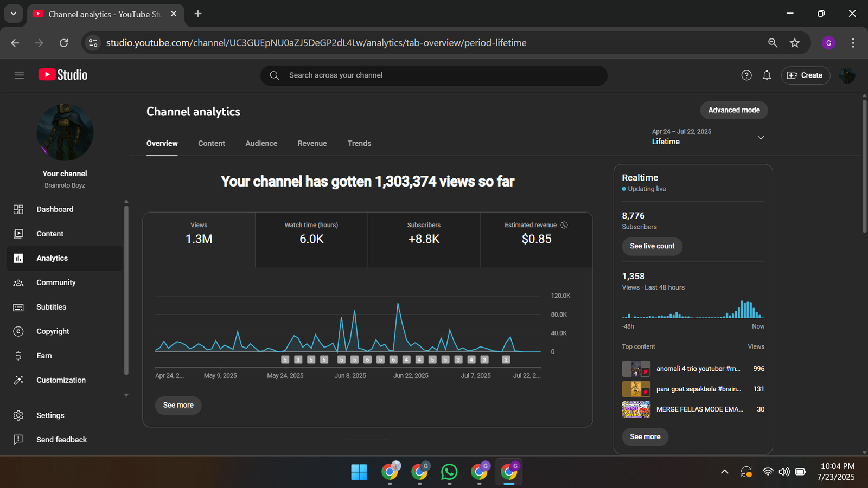Go back with browser back arrow

click(15, 43)
